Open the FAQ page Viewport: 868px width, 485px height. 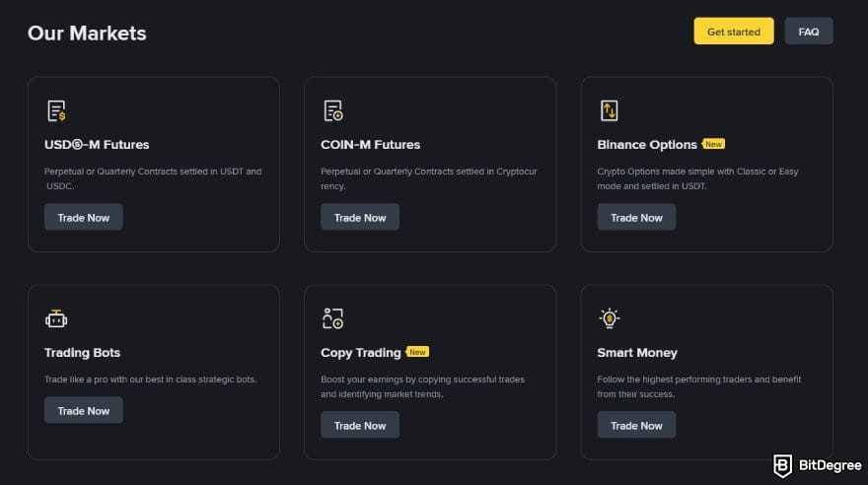point(808,32)
